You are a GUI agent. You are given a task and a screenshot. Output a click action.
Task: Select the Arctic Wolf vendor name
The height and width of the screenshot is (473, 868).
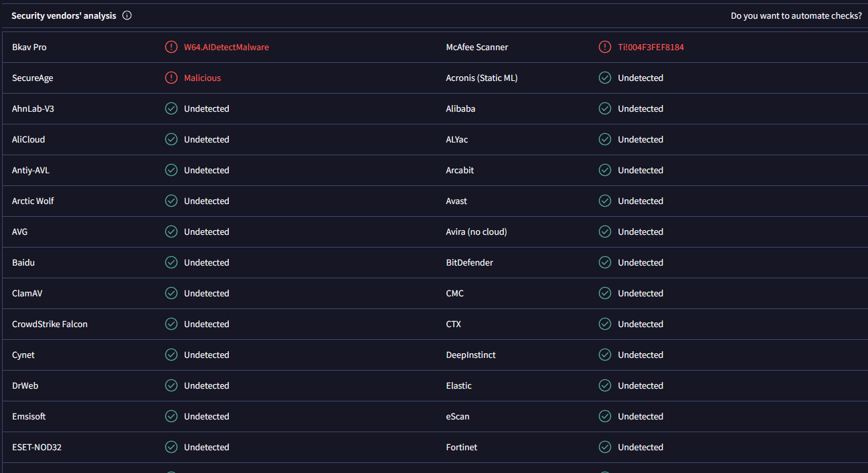click(x=33, y=201)
